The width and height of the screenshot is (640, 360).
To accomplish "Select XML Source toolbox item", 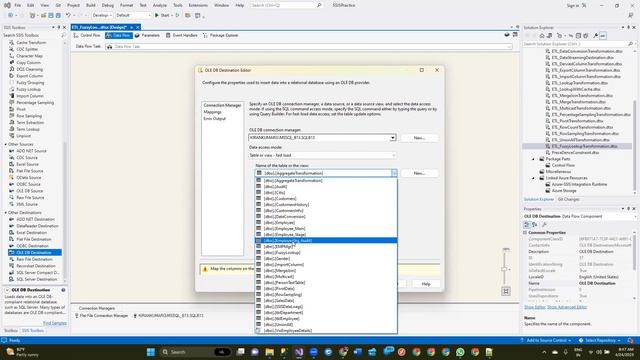I will click(x=27, y=204).
